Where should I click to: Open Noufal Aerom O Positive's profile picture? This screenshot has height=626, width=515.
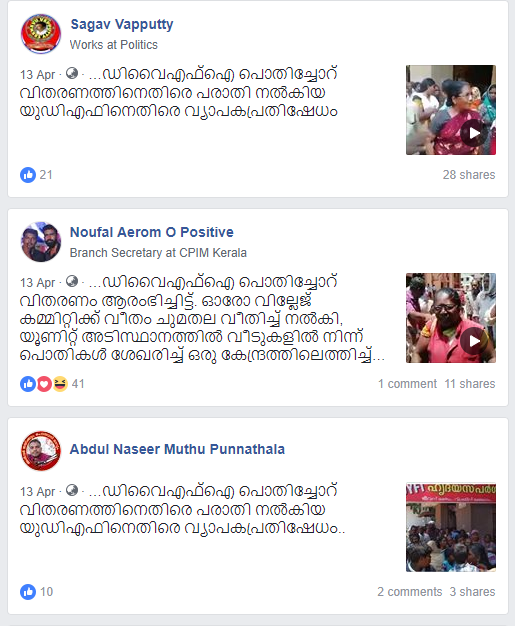point(41,242)
